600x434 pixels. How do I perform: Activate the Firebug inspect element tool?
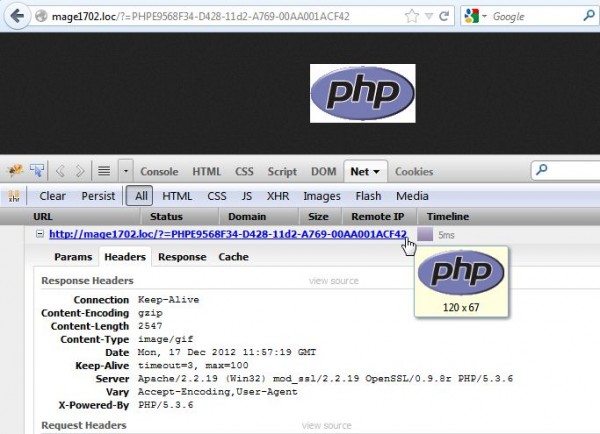[37, 171]
